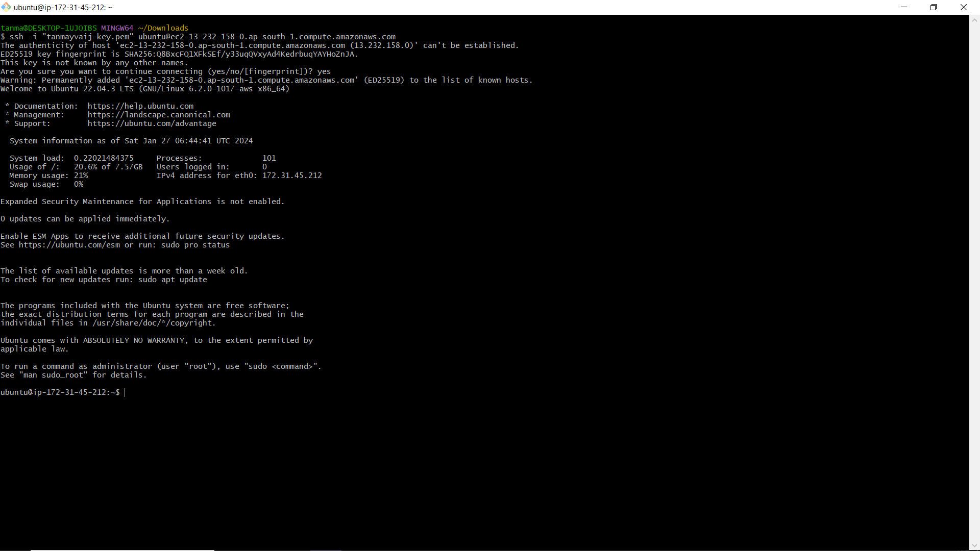
Task: Click the scrollbar down arrow
Action: (x=974, y=545)
